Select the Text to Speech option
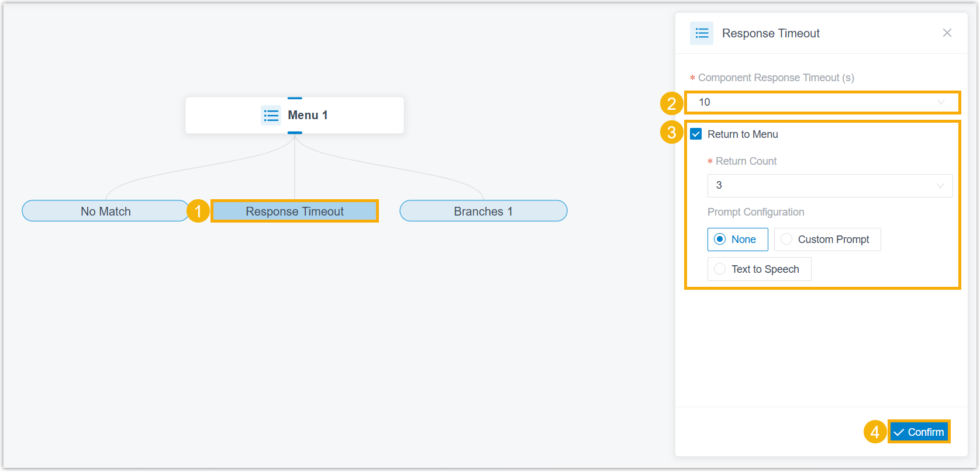980x472 pixels. [x=759, y=269]
